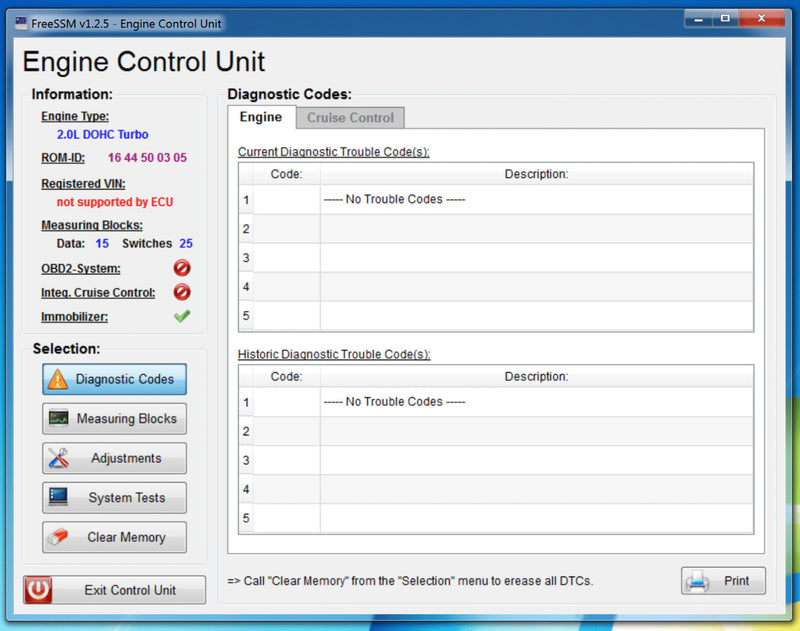Click the FreeSSM title bar app icon
Image resolution: width=800 pixels, height=631 pixels.
pyautogui.click(x=21, y=23)
